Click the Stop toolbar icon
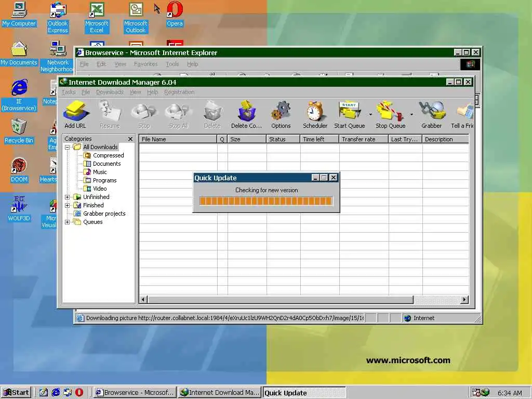The height and width of the screenshot is (399, 532). click(144, 114)
